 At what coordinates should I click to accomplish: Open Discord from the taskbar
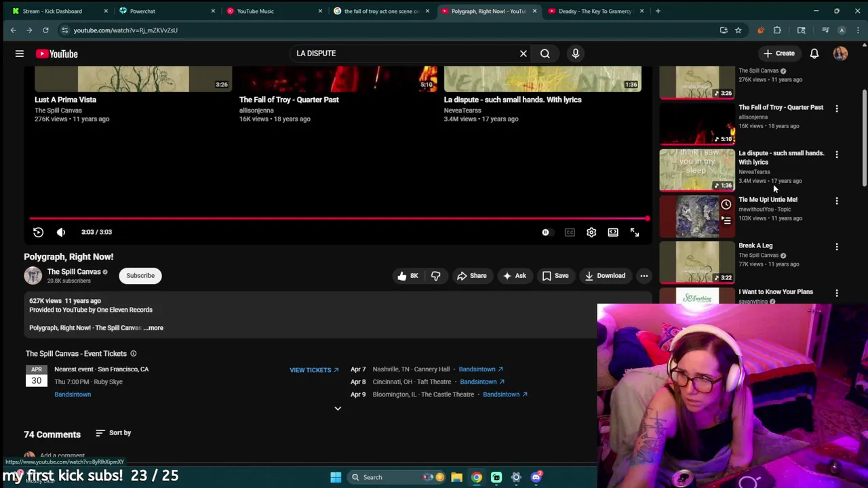click(x=536, y=477)
